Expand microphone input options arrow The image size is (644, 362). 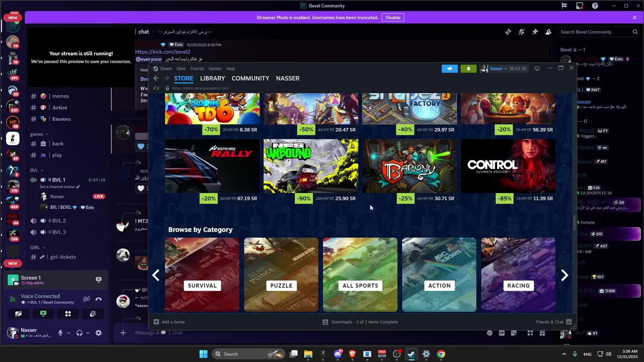coord(68,333)
